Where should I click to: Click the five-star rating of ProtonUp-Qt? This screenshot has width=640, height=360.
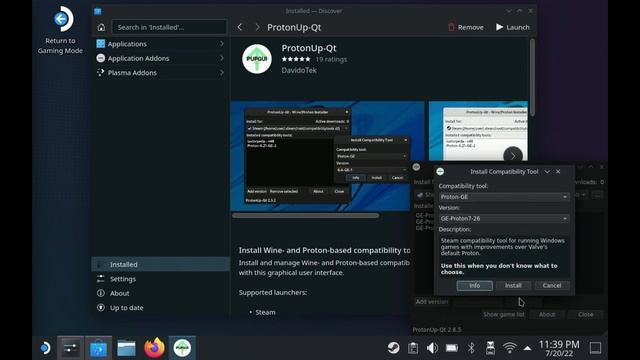pyautogui.click(x=296, y=59)
